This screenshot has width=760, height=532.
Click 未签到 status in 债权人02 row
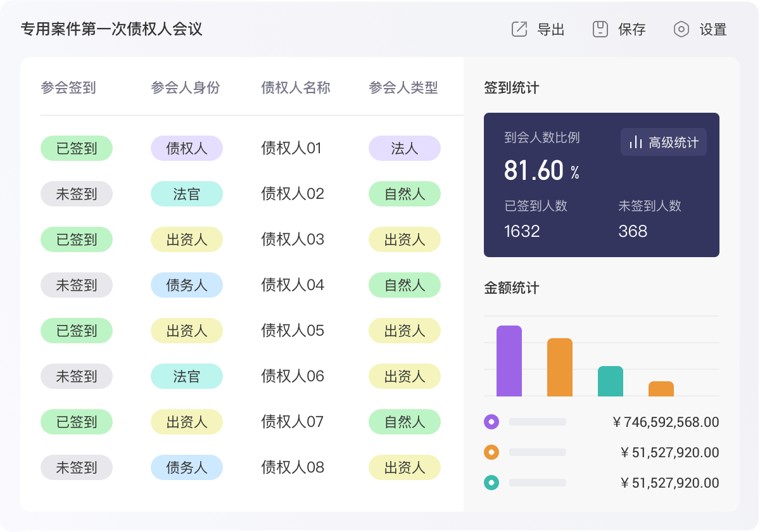pyautogui.click(x=77, y=194)
